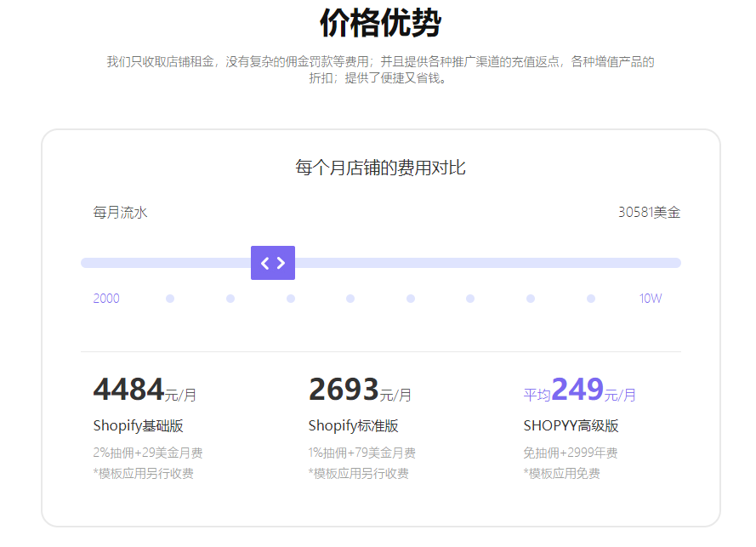This screenshot has width=756, height=547.
Task: Click the slider track left of the handle
Action: click(166, 263)
